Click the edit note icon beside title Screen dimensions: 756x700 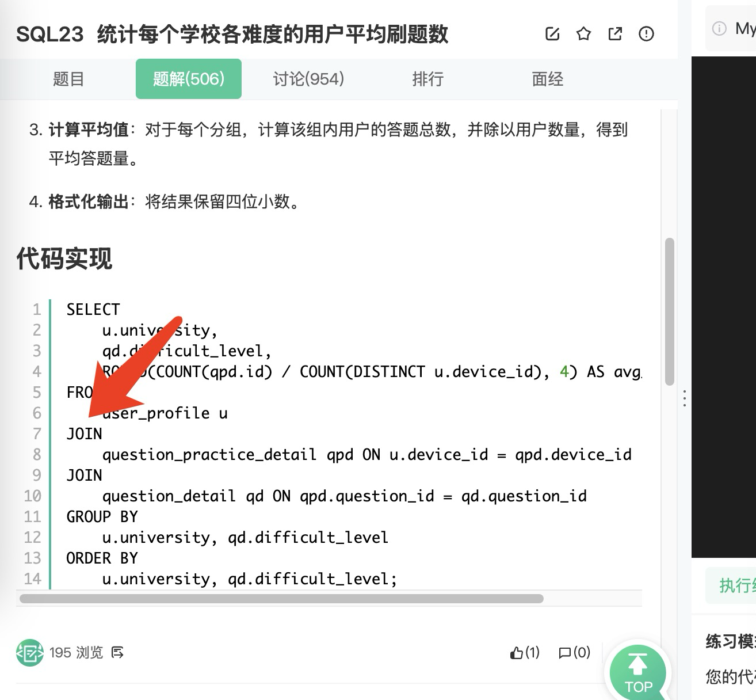(552, 34)
